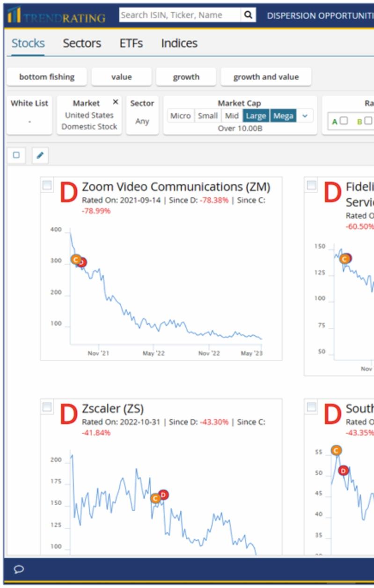Viewport: 374px width, 588px height.
Task: Remove the Market filter with X
Action: pos(116,102)
